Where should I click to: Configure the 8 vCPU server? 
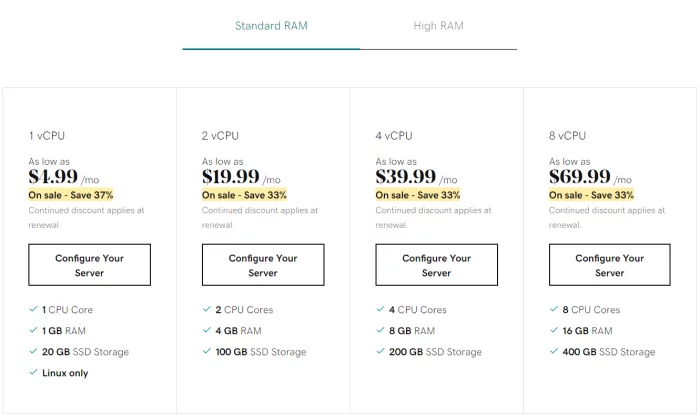(609, 265)
